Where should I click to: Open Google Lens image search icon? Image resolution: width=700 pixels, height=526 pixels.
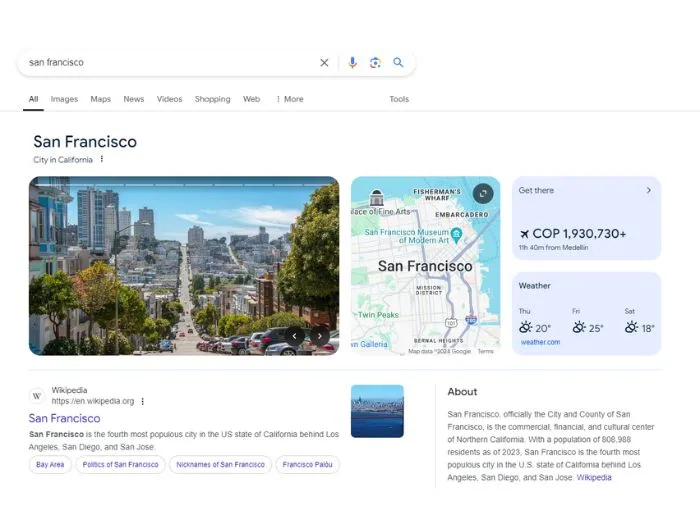pyautogui.click(x=375, y=63)
